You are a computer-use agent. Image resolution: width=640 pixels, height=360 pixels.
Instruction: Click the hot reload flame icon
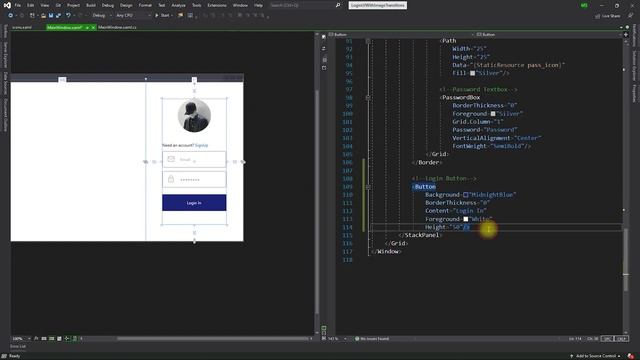pos(180,16)
